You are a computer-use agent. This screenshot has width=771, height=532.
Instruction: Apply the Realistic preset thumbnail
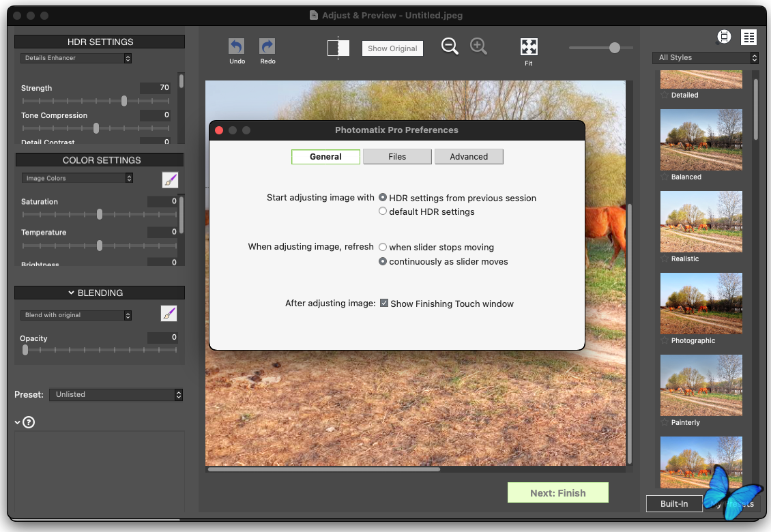pyautogui.click(x=701, y=222)
